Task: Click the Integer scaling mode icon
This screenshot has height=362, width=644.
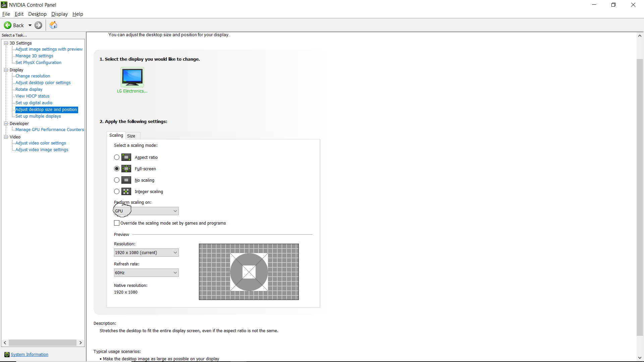Action: 126,191
